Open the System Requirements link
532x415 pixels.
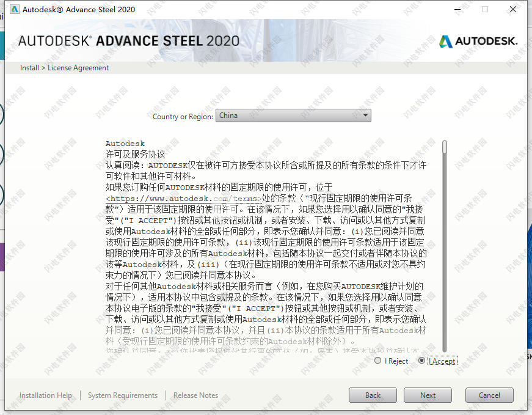click(x=123, y=395)
